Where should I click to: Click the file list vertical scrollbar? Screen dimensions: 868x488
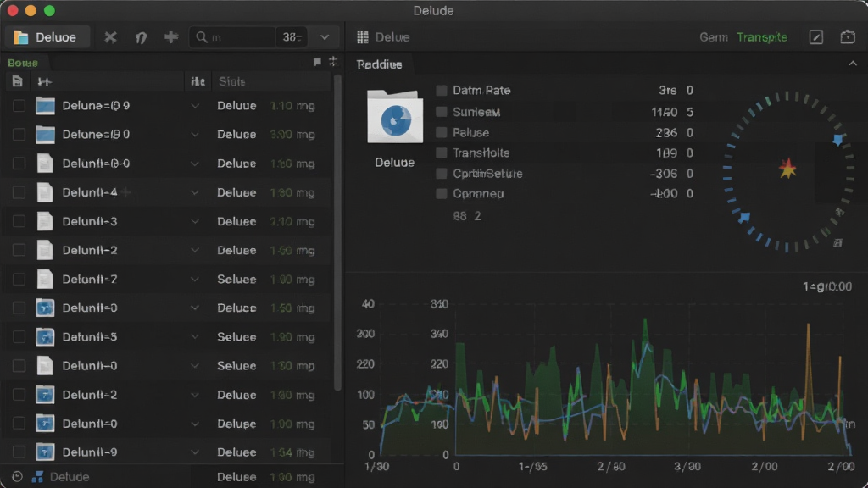337,232
